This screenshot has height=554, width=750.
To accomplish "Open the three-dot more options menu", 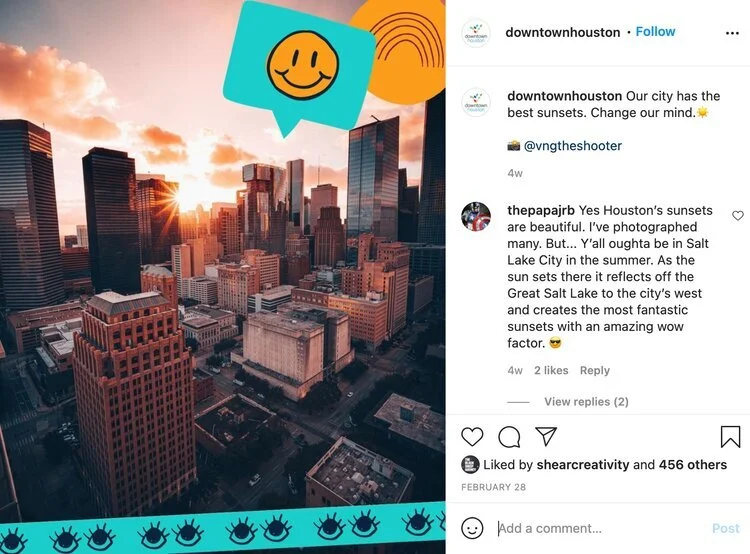I will (x=732, y=33).
